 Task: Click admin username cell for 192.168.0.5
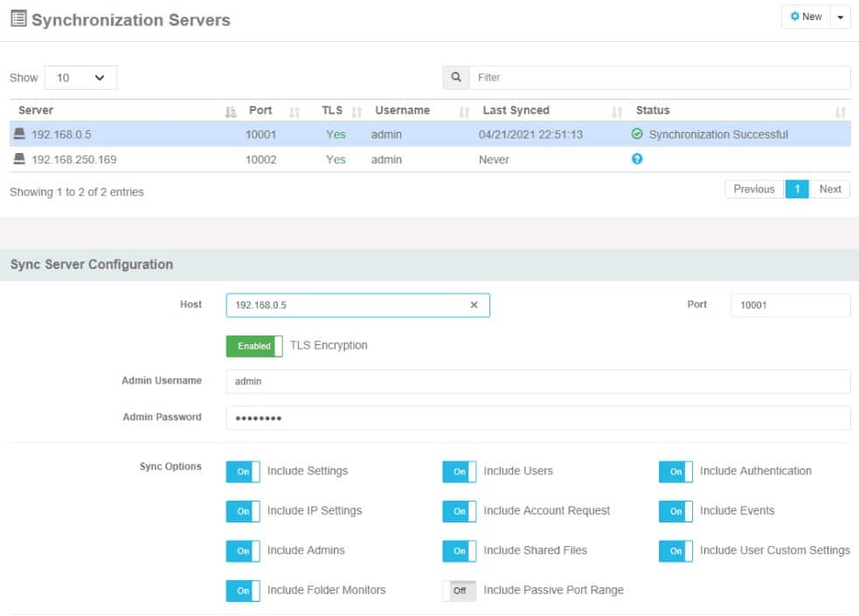[x=386, y=135]
